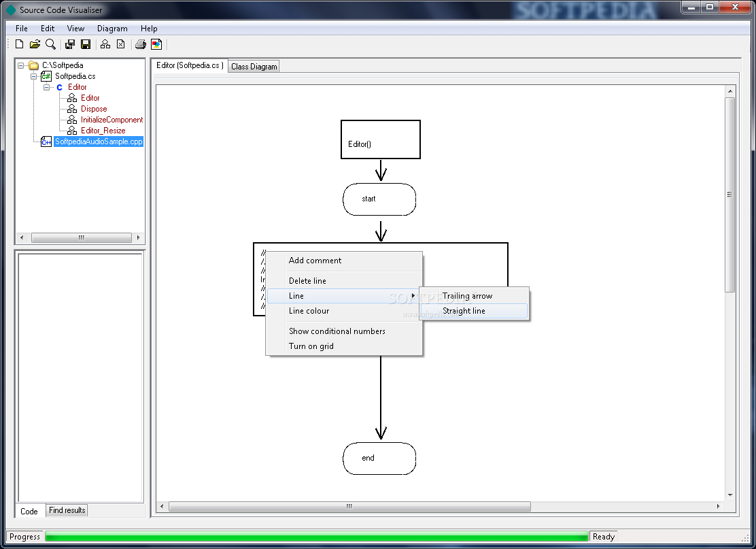The image size is (756, 549).
Task: Open a folder with the toolbar icon
Action: pos(35,44)
